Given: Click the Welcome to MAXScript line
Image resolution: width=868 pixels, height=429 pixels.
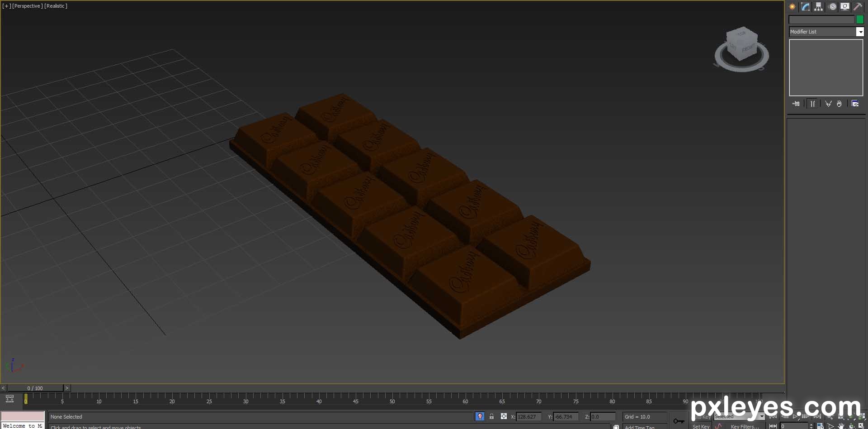Looking at the screenshot, I should (22, 426).
